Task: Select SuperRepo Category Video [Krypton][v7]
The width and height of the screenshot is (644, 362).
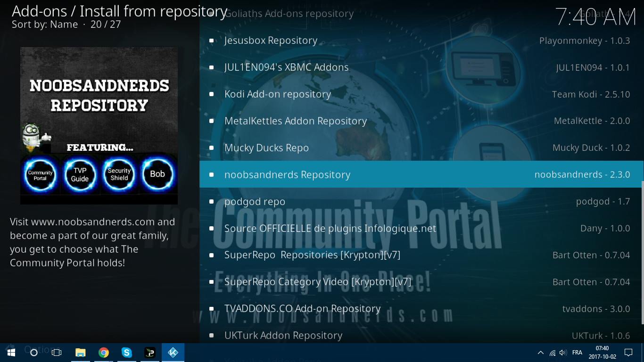Action: [318, 282]
